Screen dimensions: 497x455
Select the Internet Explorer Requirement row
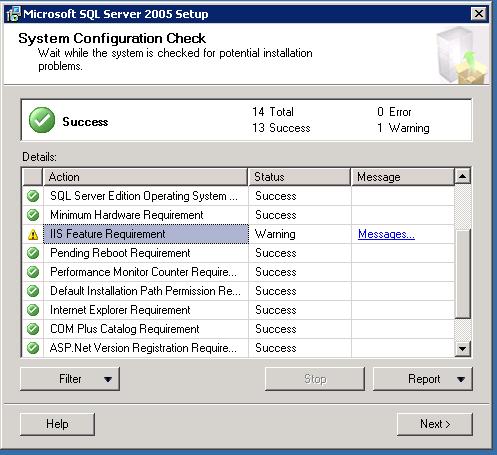tap(238, 310)
